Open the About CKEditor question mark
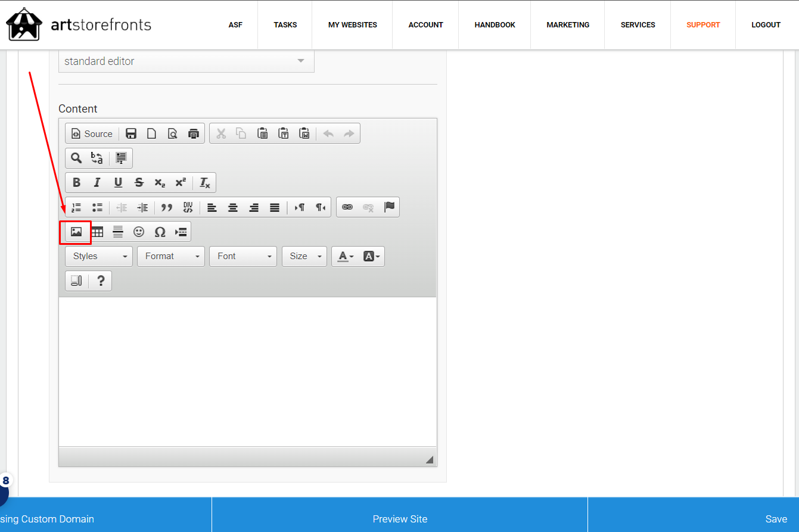 tap(101, 281)
